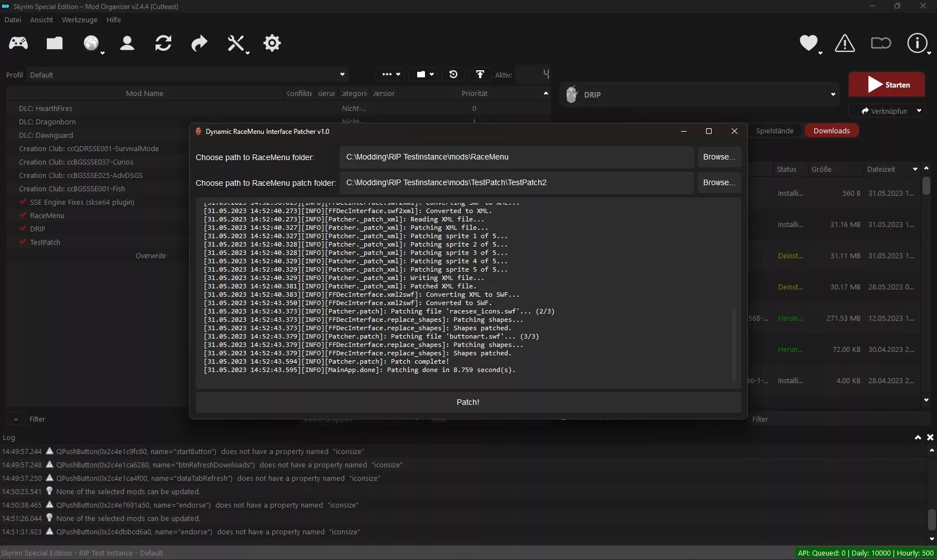Open the Ansicht menu
The image size is (937, 560).
[42, 20]
